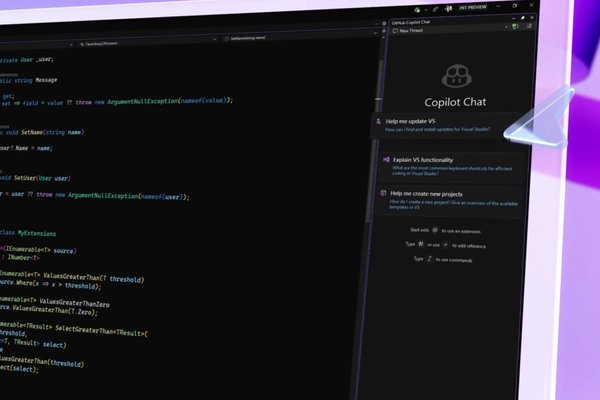Click the editor split icon below the gear
The image size is (600, 400).
pos(383,31)
